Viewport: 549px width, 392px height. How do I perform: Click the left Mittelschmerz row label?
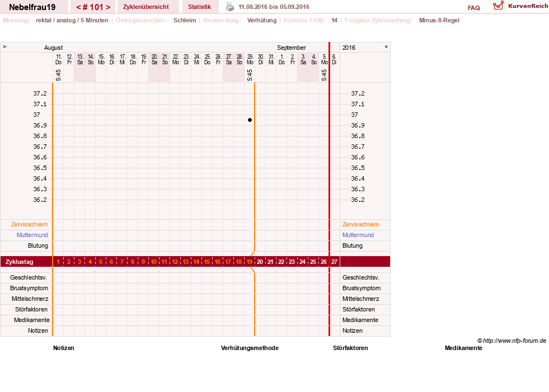[30, 299]
